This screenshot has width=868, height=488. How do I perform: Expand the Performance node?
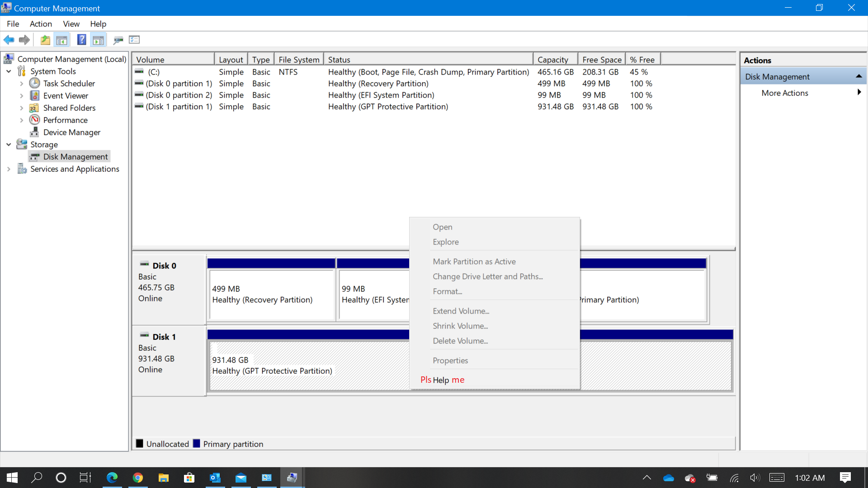[x=21, y=120]
